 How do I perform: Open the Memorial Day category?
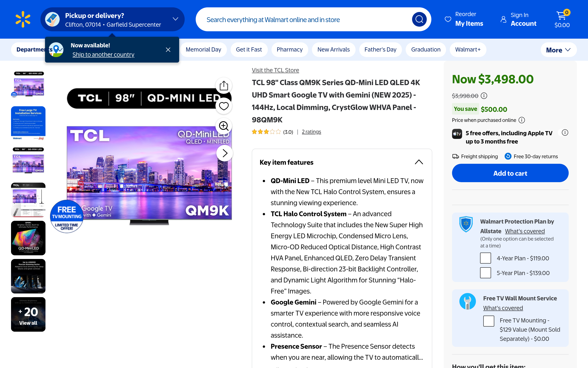point(203,50)
